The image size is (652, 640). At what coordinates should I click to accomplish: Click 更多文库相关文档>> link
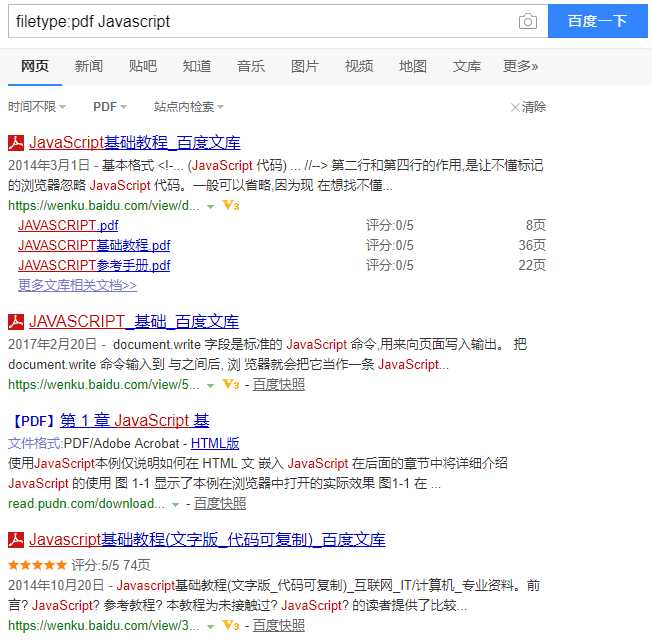click(x=77, y=285)
